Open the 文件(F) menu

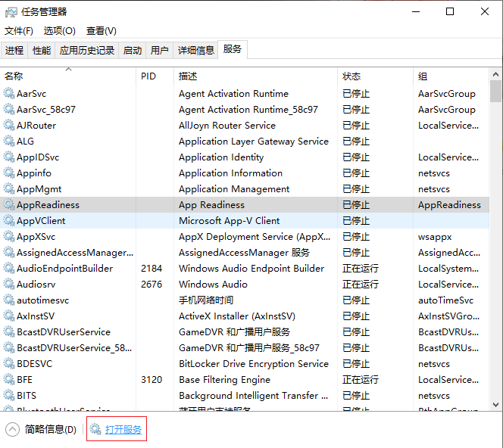(x=19, y=31)
